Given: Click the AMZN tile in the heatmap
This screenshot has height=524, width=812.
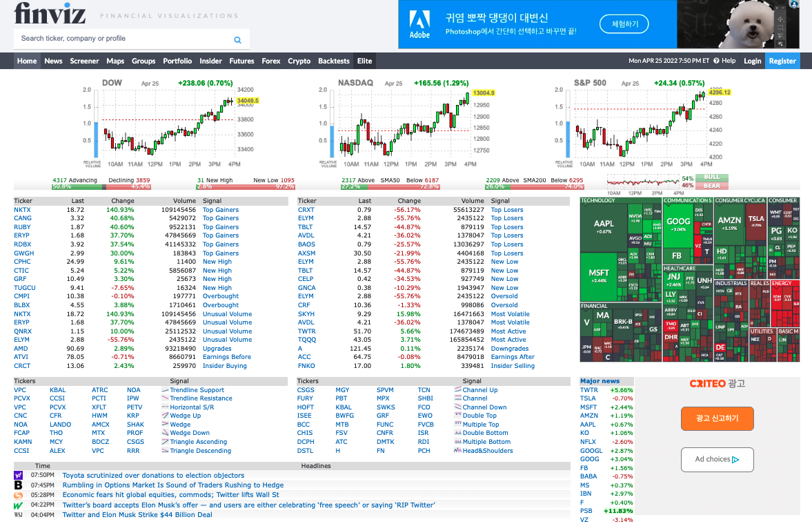Looking at the screenshot, I should [729, 224].
